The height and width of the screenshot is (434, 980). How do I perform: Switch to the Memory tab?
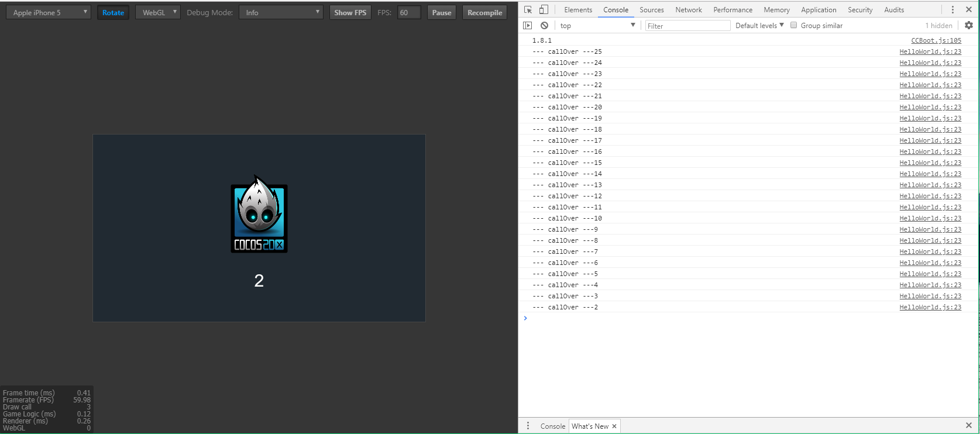777,10
